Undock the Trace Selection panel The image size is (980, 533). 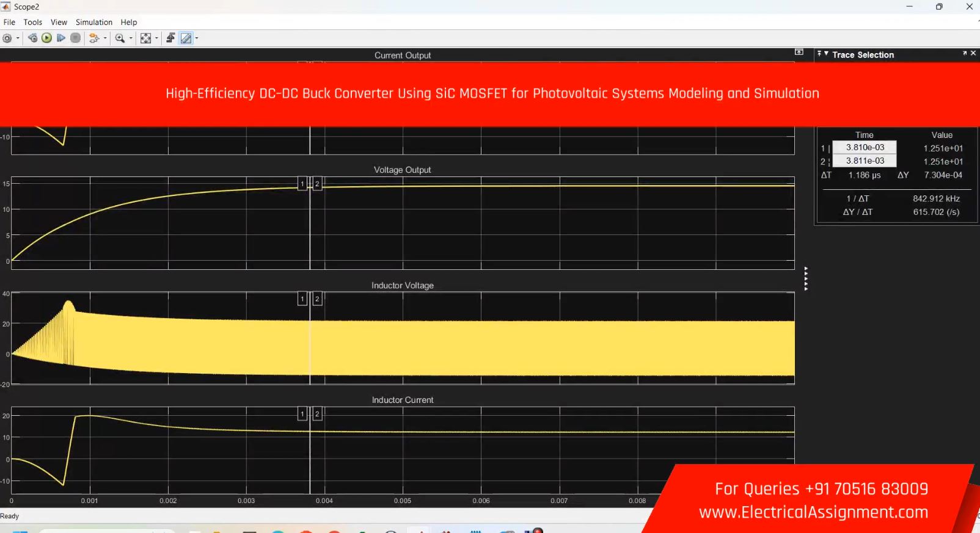point(965,54)
